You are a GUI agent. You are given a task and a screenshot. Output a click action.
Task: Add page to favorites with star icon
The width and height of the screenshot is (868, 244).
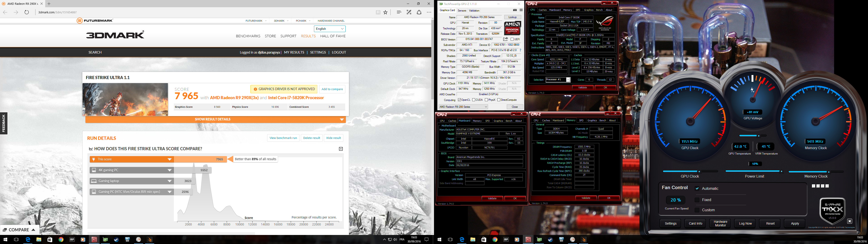[x=385, y=12]
